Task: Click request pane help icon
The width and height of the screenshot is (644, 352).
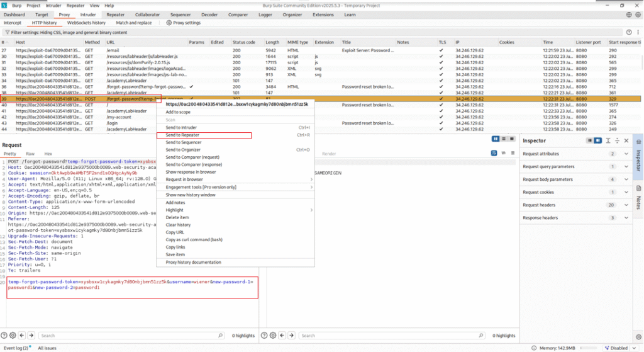Action: (x=4, y=336)
